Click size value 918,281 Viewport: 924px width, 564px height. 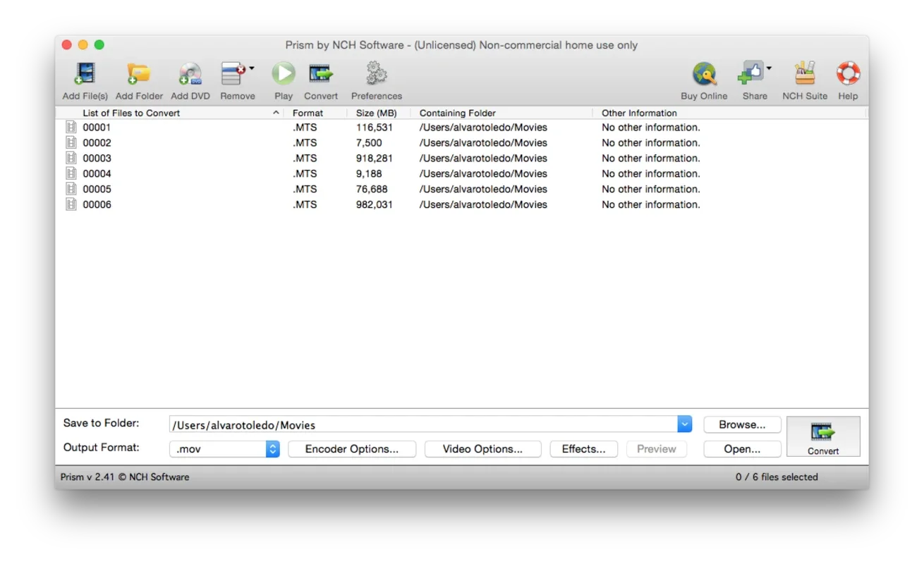point(375,159)
